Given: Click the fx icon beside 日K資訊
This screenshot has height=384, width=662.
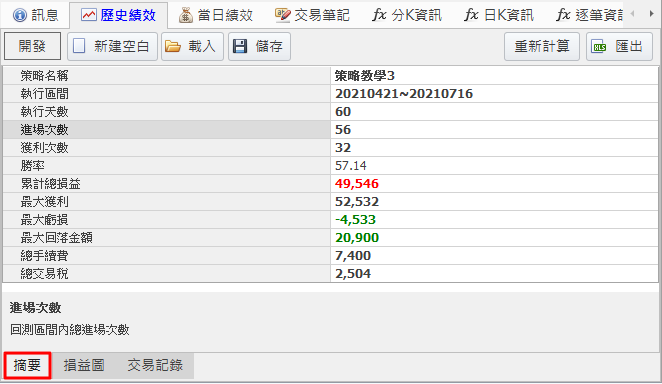Looking at the screenshot, I should point(471,15).
